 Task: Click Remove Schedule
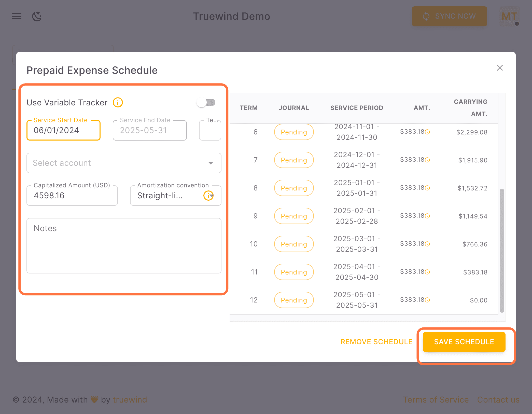376,342
